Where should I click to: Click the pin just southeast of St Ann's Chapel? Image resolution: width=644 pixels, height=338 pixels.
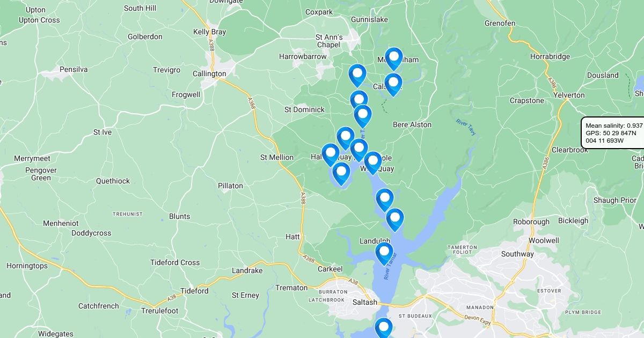357,75
